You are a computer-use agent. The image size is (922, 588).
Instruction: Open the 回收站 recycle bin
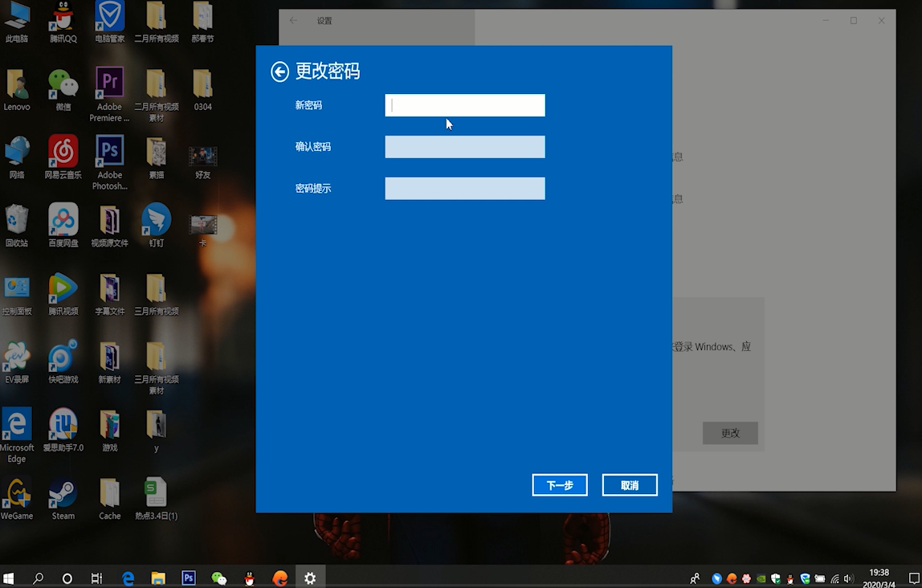[17, 217]
